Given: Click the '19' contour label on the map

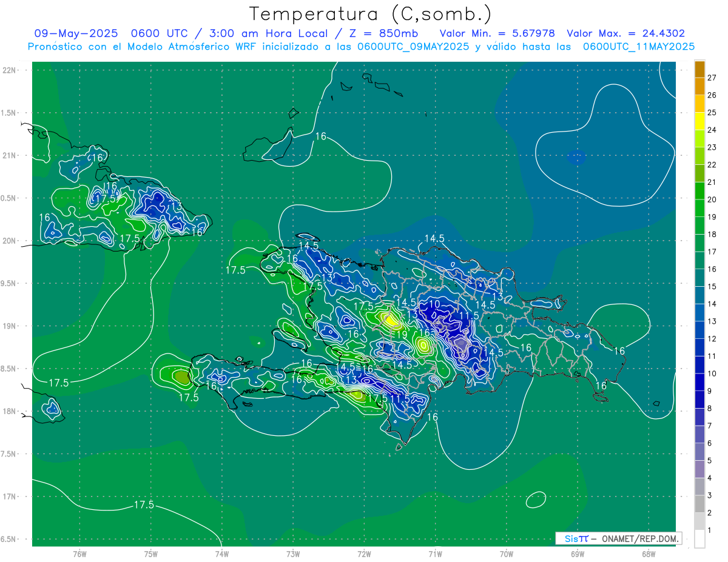Looking at the screenshot, I should [402, 334].
